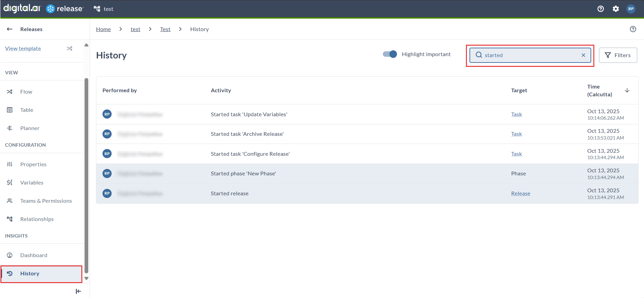This screenshot has height=298, width=644.
Task: Toggle the Highlight important switch
Action: pyautogui.click(x=390, y=54)
